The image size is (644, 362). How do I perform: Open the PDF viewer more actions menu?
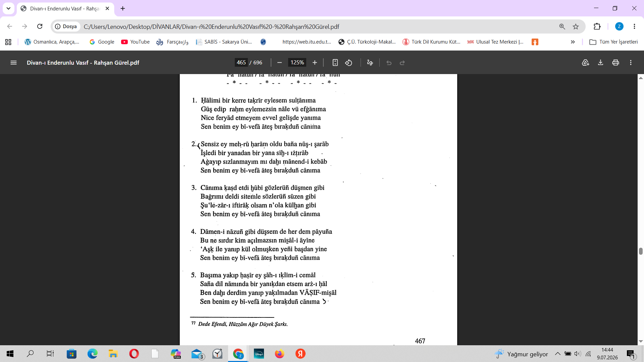[631, 63]
